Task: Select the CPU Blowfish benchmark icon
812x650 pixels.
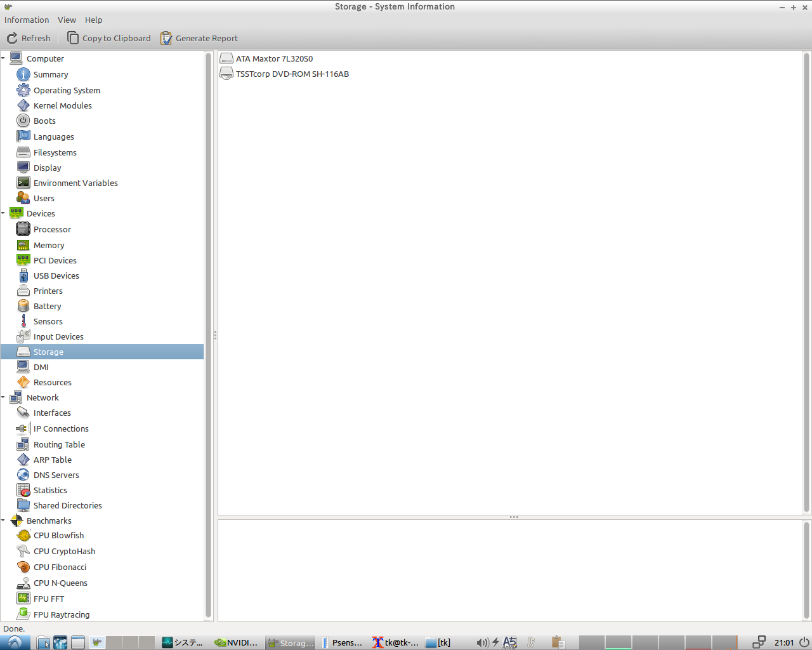Action: tap(23, 535)
